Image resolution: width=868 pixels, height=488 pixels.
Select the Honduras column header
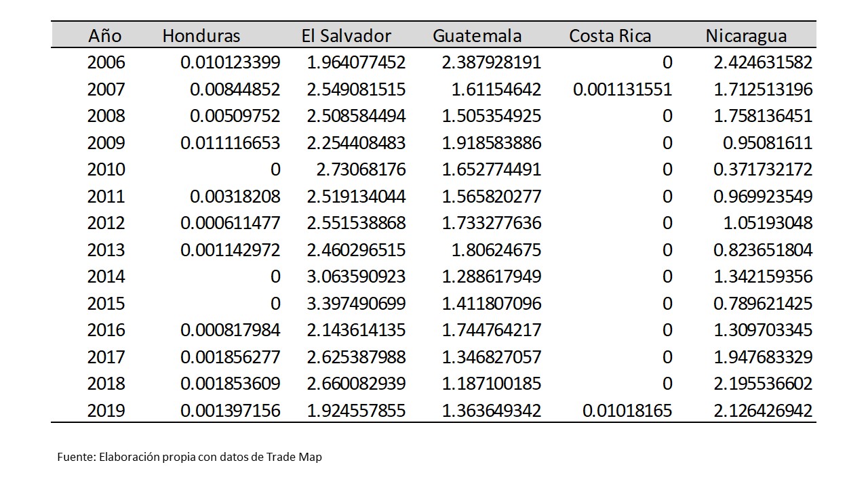[201, 35]
